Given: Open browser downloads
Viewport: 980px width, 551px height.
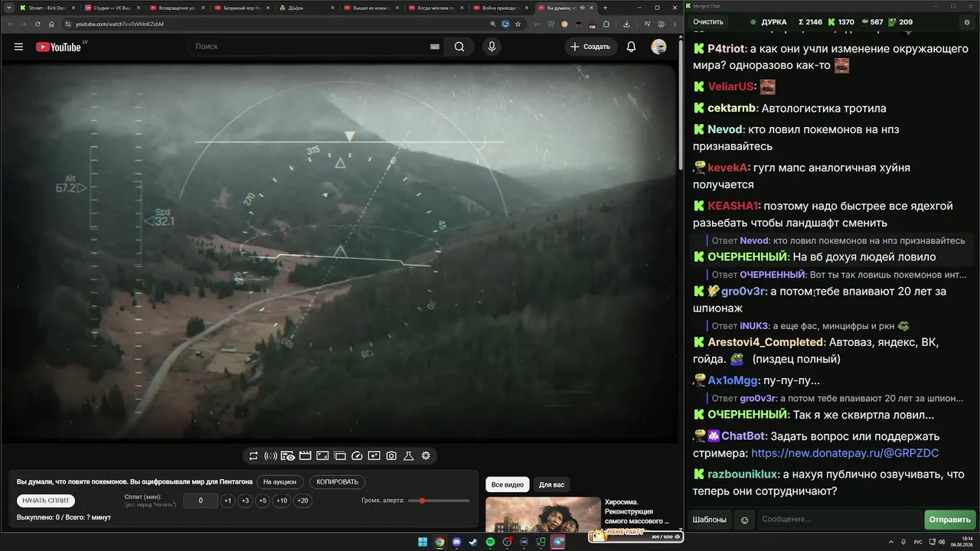Looking at the screenshot, I should pyautogui.click(x=626, y=24).
